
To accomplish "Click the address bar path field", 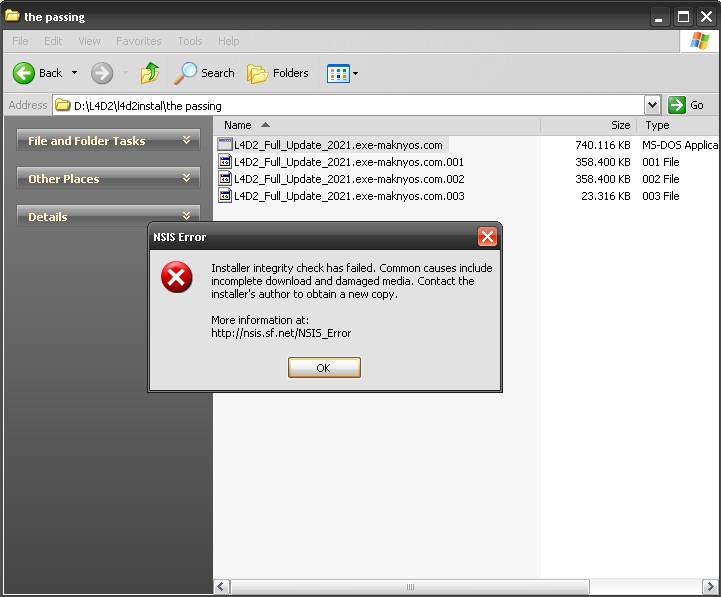I will pyautogui.click(x=350, y=105).
